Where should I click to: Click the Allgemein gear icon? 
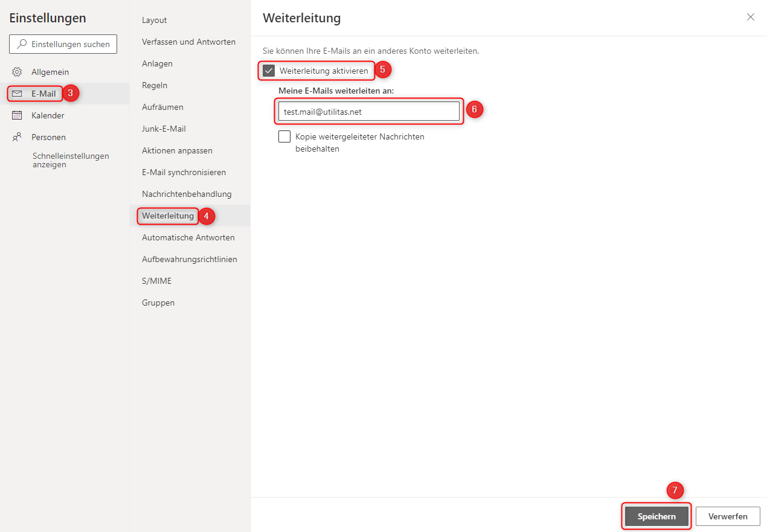point(17,72)
